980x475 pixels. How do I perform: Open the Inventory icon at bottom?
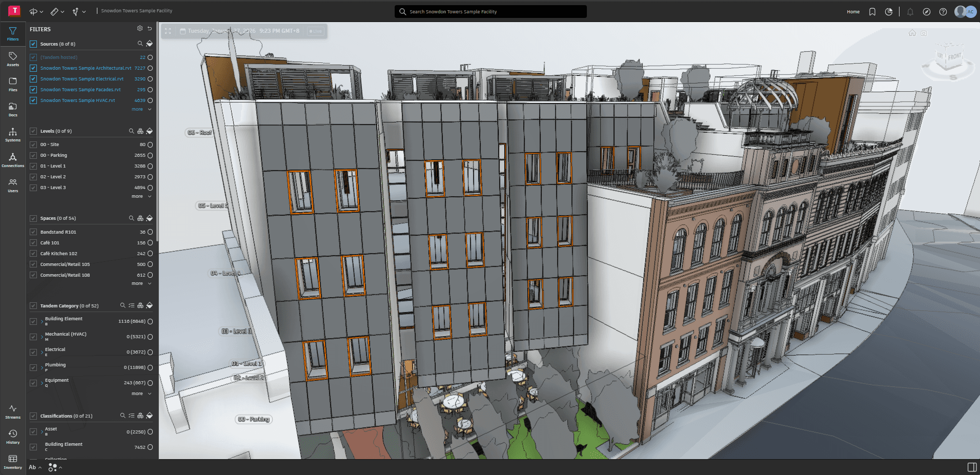pos(13,461)
